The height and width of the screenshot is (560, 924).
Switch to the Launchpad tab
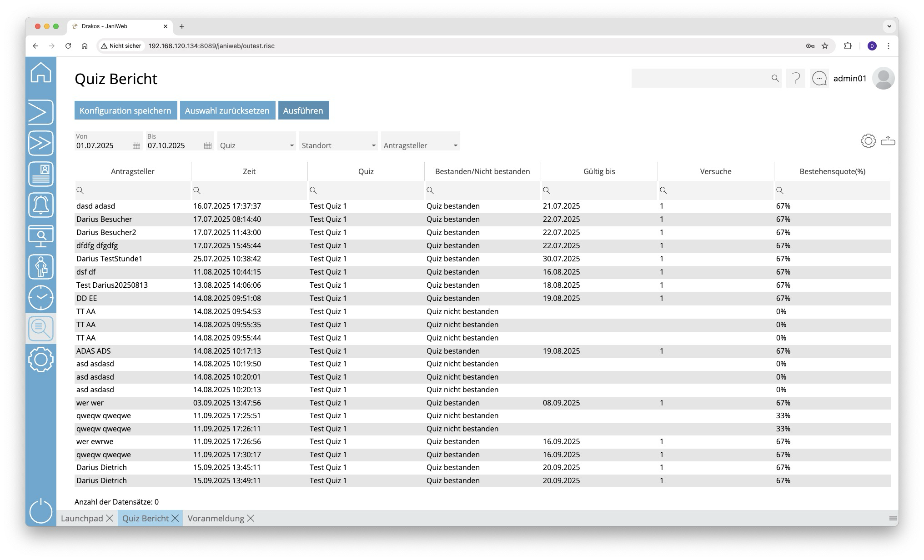pos(82,518)
